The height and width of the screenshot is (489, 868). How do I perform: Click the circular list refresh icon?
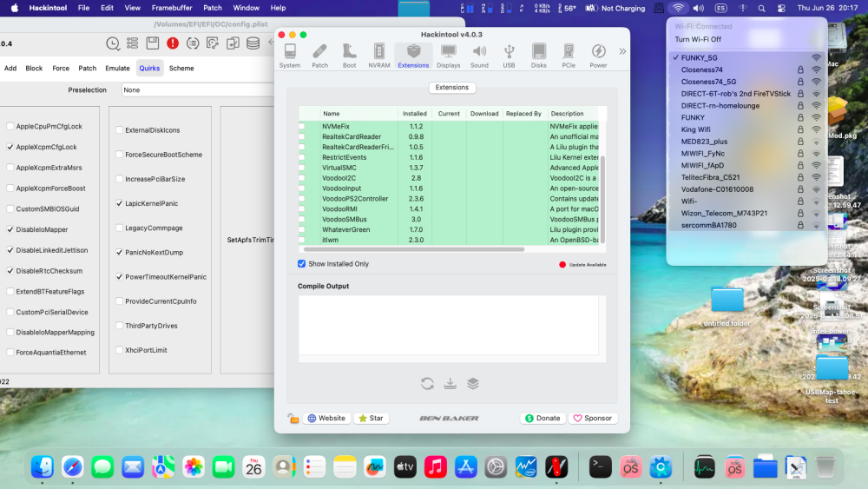193,43
